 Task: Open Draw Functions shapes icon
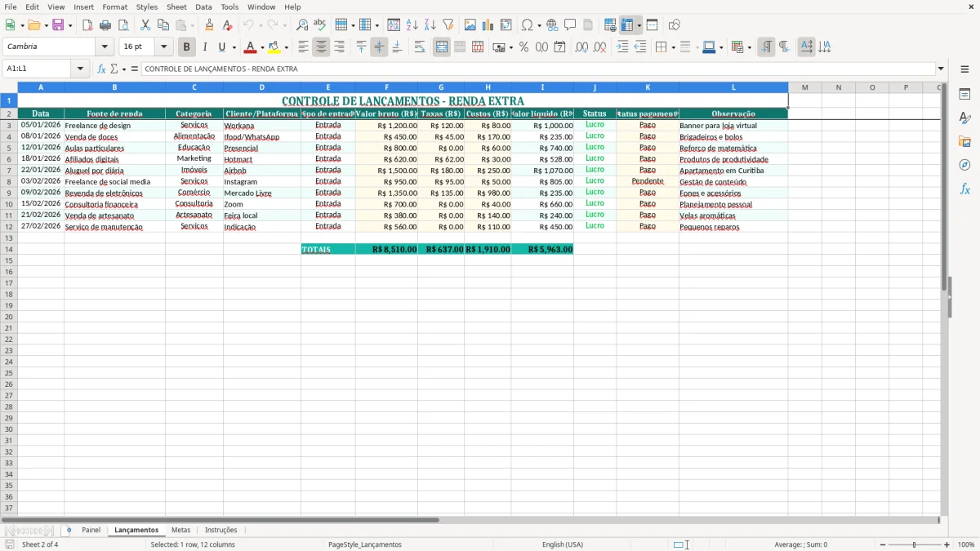(674, 25)
